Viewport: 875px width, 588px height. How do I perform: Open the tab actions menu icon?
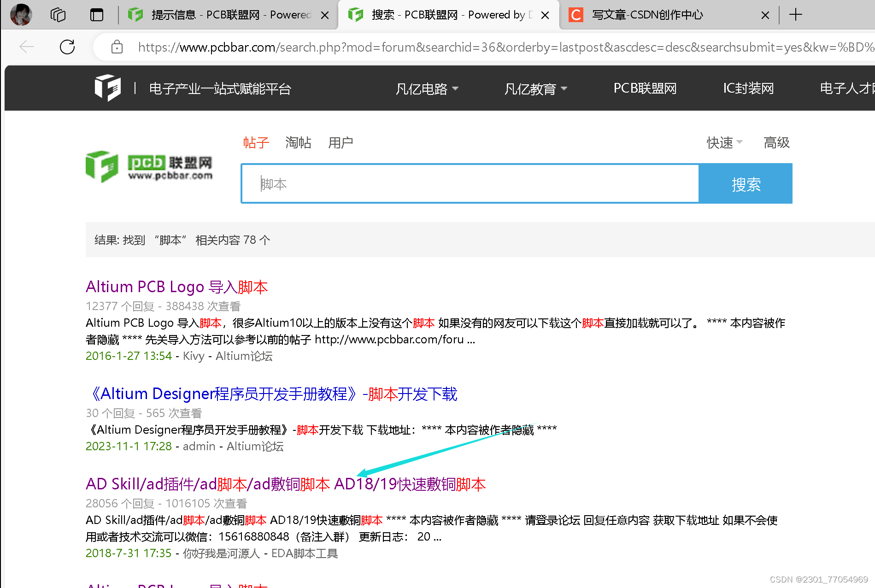(x=97, y=15)
